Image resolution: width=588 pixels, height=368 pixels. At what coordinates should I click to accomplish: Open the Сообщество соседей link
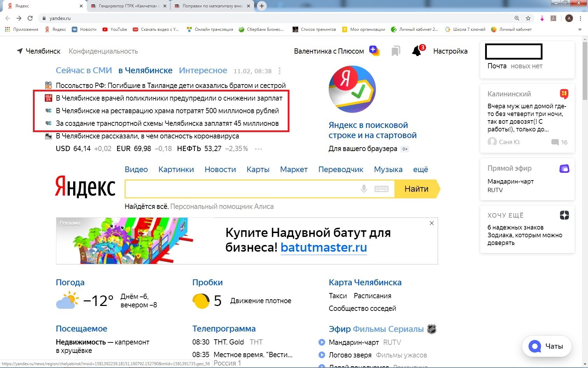coord(362,308)
